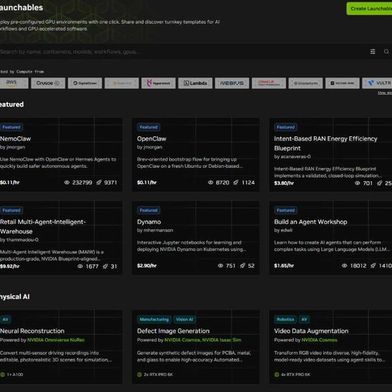Click NVIDIA Cosmos link on Video Data Augmentation
Image resolution: width=392 pixels, height=392 pixels.
[319, 340]
